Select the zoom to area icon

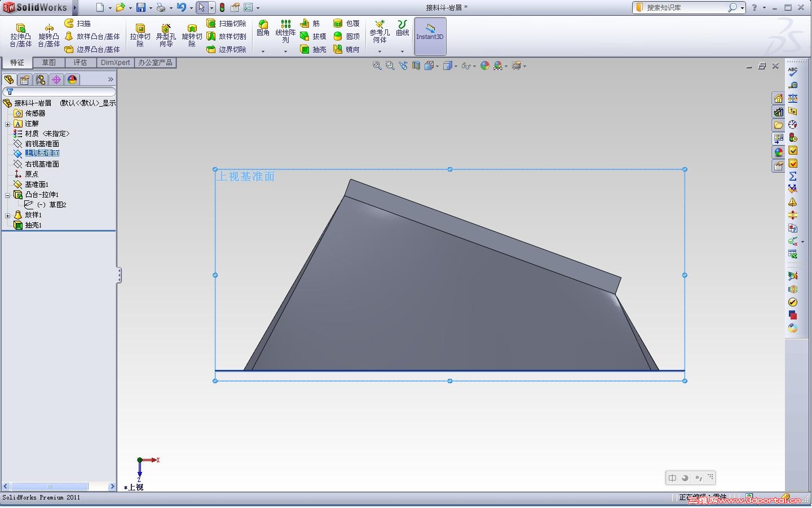[x=390, y=66]
